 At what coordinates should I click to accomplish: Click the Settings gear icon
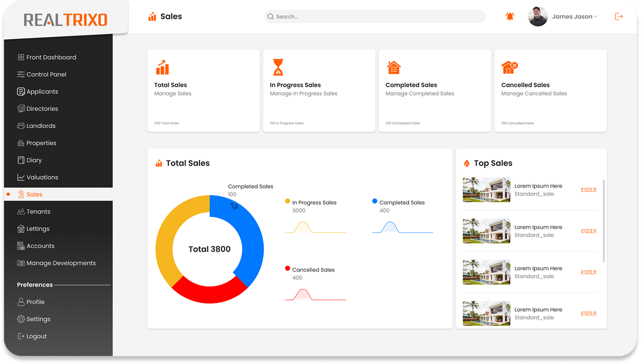click(21, 319)
